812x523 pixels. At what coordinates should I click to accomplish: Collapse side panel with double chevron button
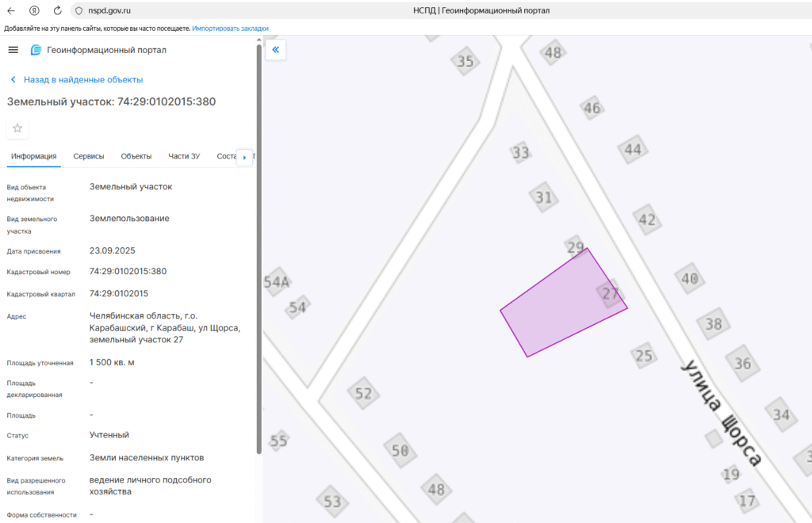[275, 50]
